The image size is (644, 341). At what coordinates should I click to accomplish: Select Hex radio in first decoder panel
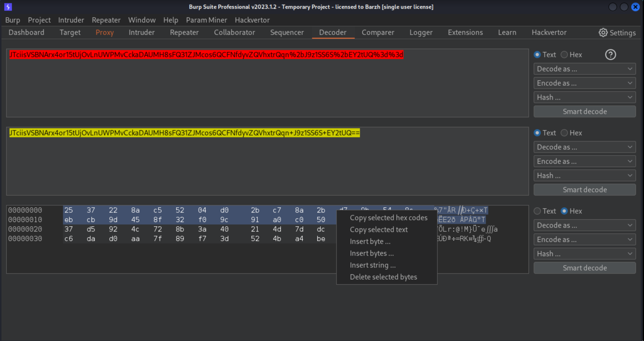click(564, 55)
